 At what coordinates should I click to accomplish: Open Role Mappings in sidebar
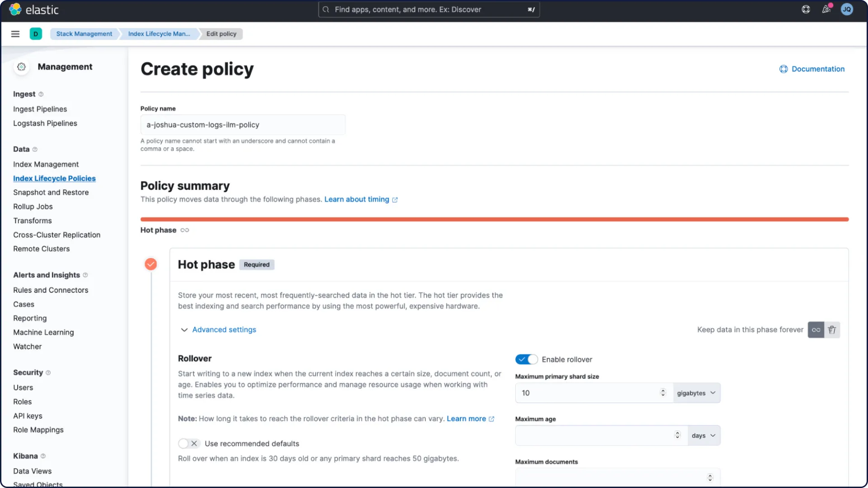pyautogui.click(x=38, y=430)
